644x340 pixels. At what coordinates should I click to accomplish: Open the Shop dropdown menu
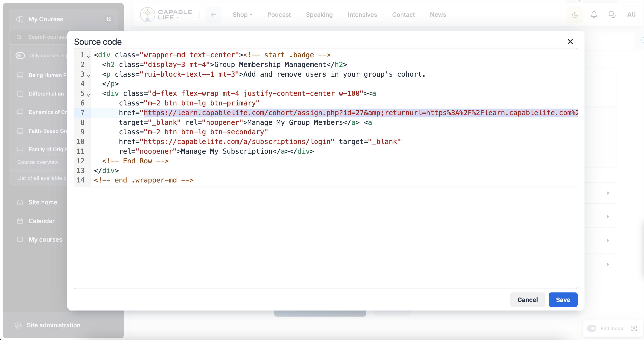pyautogui.click(x=242, y=15)
